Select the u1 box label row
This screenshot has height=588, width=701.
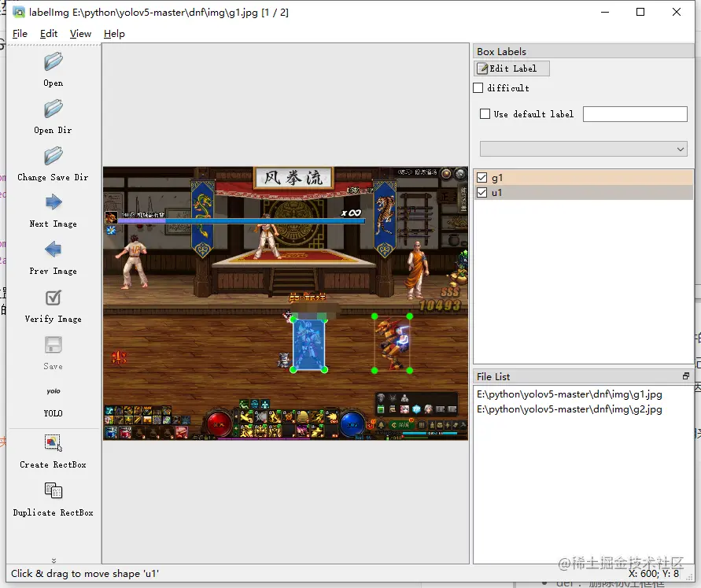584,193
